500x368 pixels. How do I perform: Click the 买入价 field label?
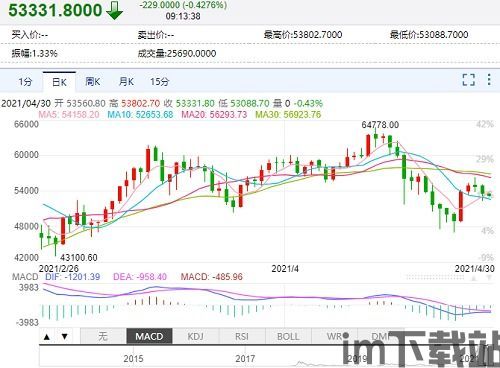click(x=25, y=34)
